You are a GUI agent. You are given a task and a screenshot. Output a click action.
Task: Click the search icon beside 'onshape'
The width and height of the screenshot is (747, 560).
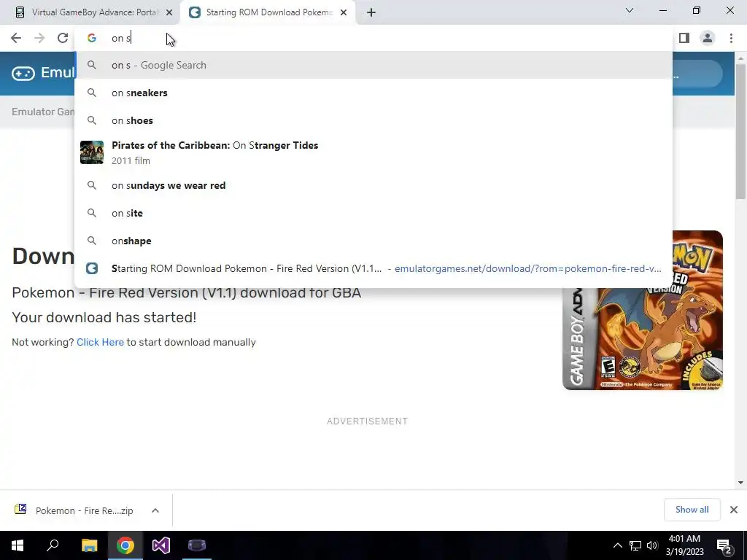[92, 241]
